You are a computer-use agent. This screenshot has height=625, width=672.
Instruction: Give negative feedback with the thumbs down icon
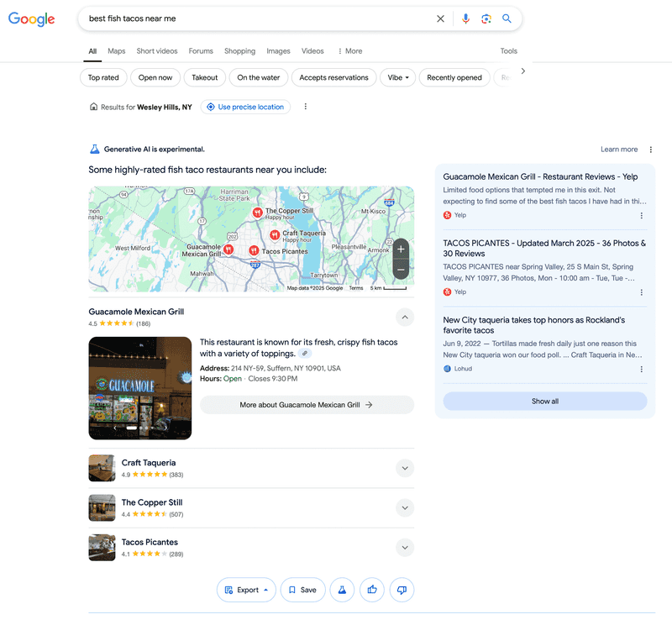coord(402,590)
